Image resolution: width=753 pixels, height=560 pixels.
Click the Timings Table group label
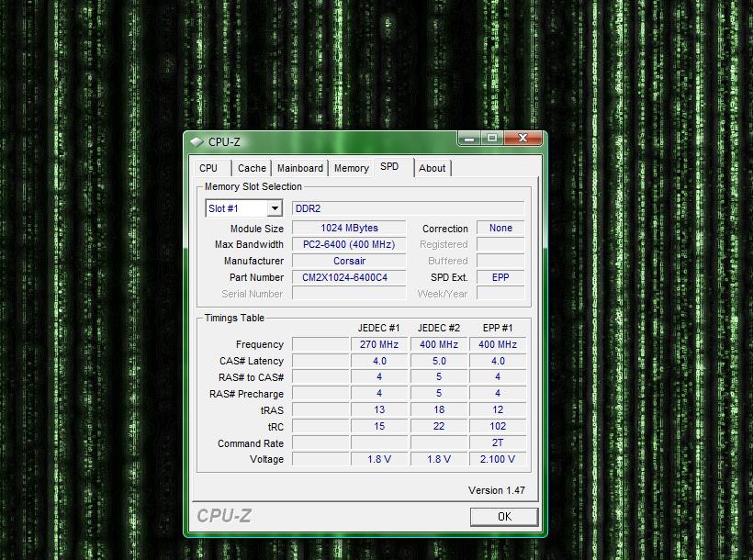[x=234, y=318]
